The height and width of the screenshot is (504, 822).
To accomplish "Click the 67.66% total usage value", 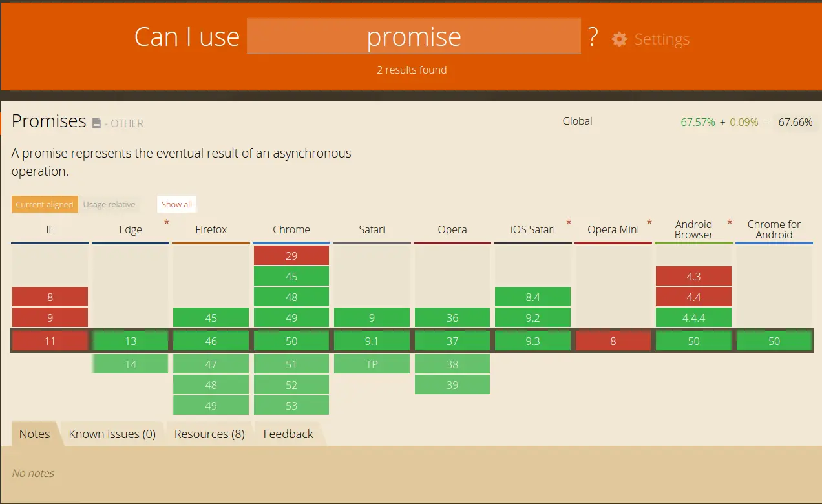I will tap(796, 122).
